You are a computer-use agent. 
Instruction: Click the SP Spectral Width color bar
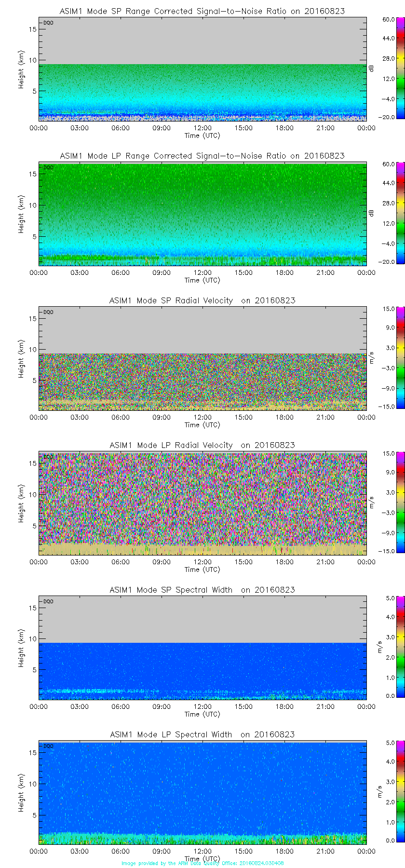pos(388,647)
